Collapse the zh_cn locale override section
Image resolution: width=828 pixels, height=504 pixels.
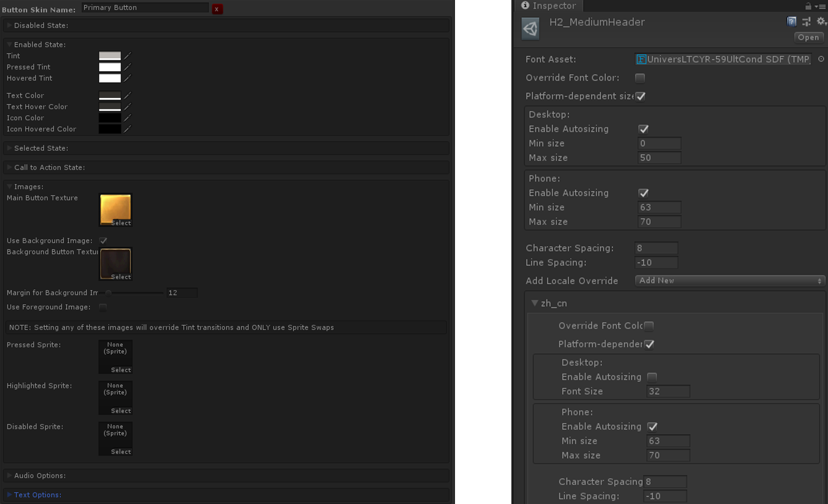click(534, 303)
